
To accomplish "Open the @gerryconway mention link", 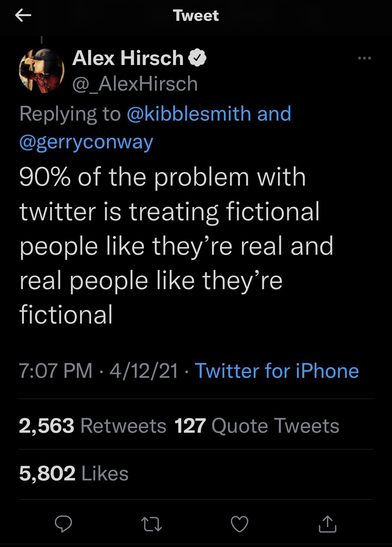I will (x=86, y=142).
